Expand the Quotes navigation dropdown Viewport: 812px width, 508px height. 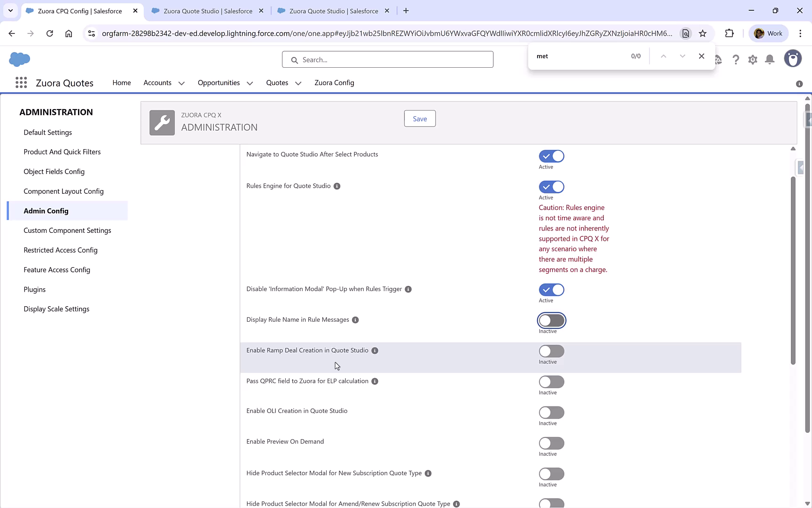click(298, 83)
